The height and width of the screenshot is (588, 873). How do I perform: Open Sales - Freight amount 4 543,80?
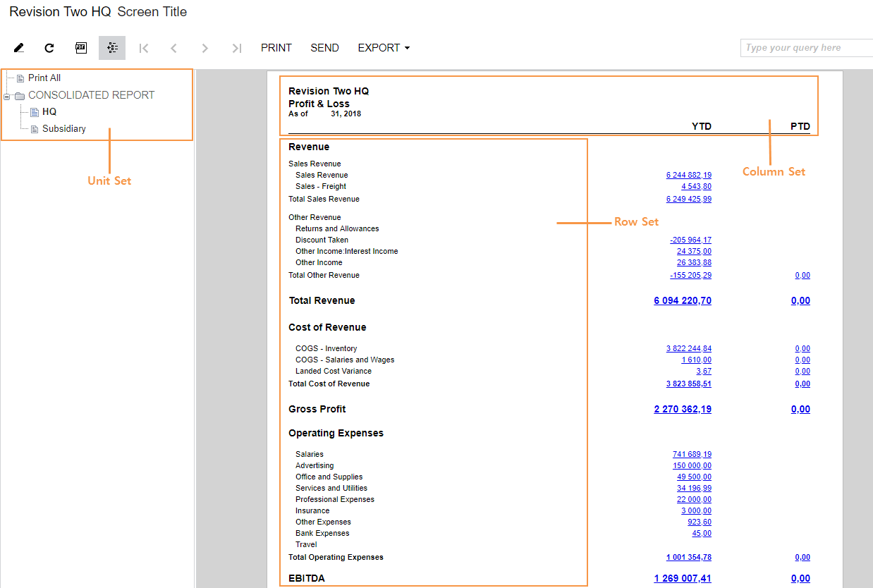point(697,186)
